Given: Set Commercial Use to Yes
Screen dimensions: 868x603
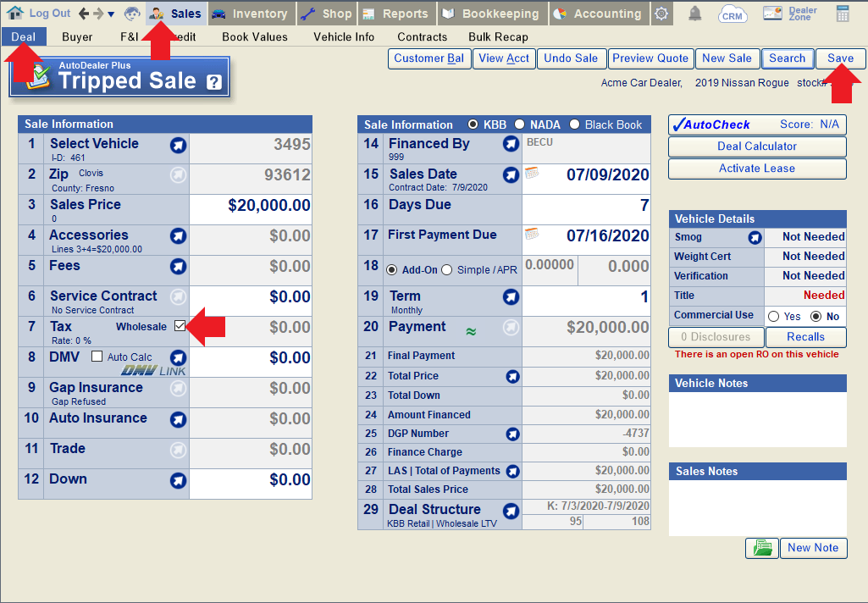Looking at the screenshot, I should coord(773,316).
